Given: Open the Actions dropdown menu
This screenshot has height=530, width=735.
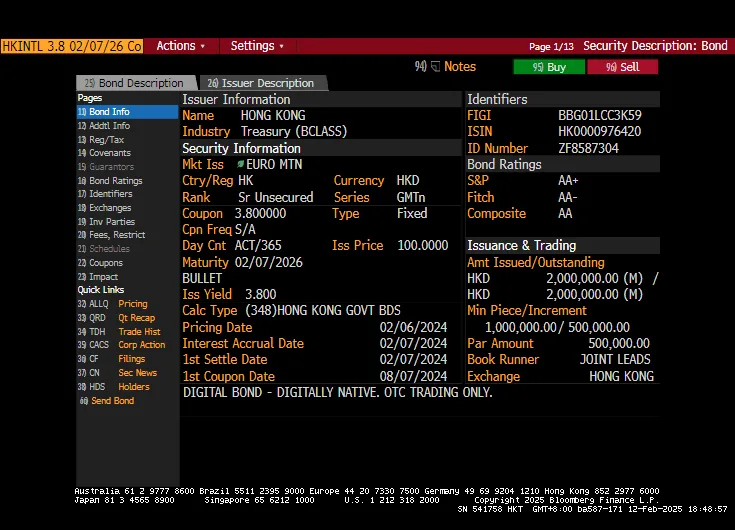Looking at the screenshot, I should 180,46.
